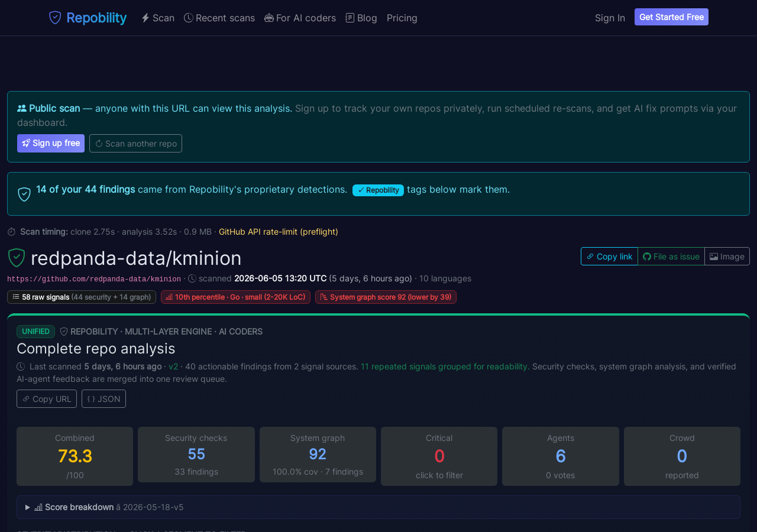
Task: Open the Recent scans menu item
Action: (x=219, y=18)
